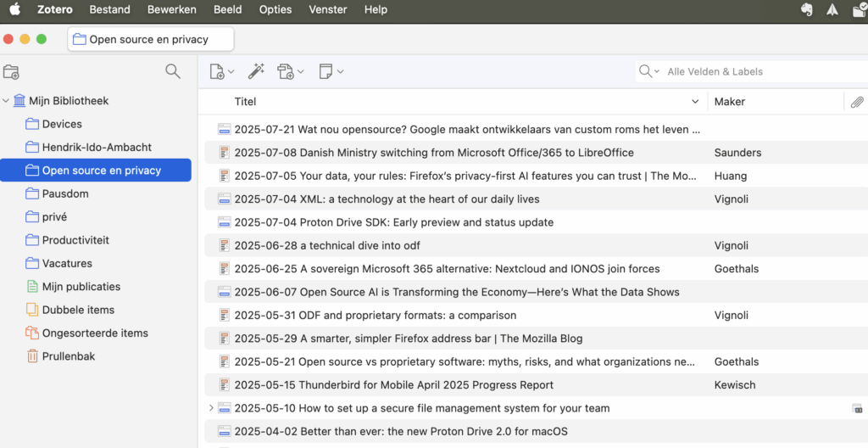Sort by Maker column header
Viewport: 868px width, 448px height.
tap(730, 102)
